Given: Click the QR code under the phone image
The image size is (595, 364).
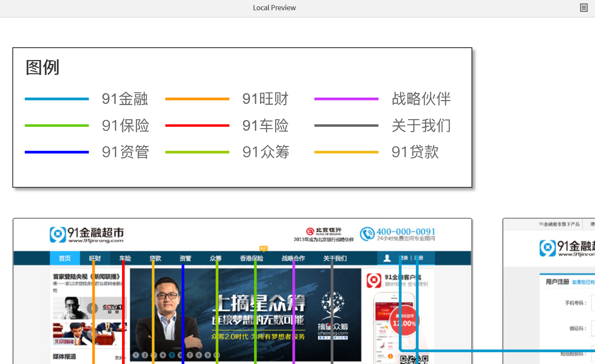Looking at the screenshot, I should point(414,360).
